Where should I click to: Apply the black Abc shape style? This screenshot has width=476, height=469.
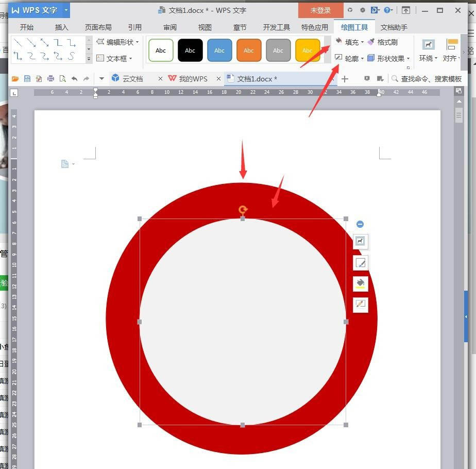[x=190, y=51]
